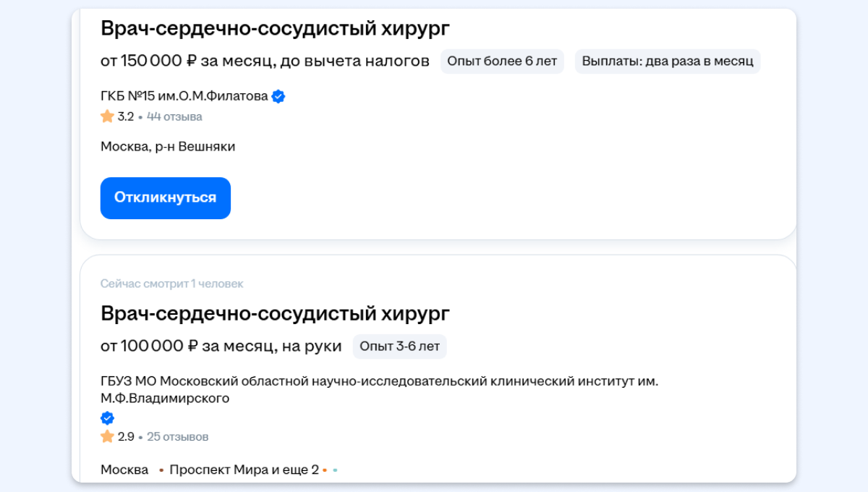Click the 'Москва, р-н Вешняки' location text
The image size is (868, 492).
tap(168, 147)
